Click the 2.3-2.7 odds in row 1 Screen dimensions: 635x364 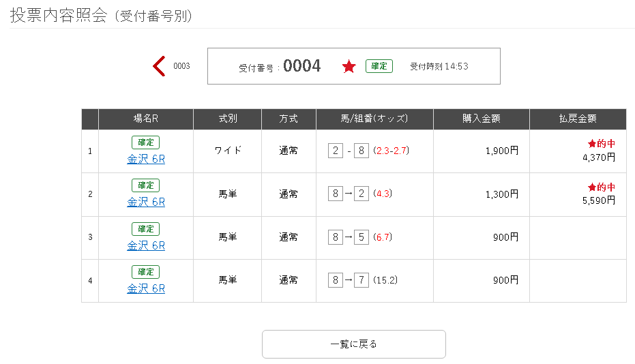pyautogui.click(x=392, y=151)
